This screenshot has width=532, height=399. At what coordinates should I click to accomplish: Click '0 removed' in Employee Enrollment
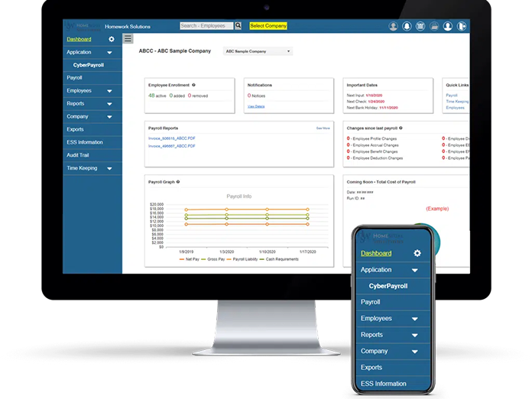click(198, 96)
